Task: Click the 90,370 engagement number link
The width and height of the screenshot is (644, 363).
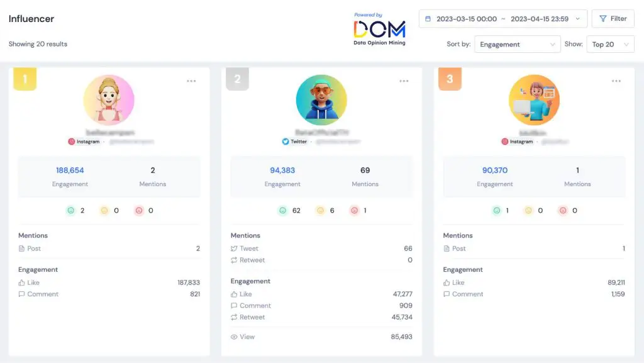Action: coord(495,170)
